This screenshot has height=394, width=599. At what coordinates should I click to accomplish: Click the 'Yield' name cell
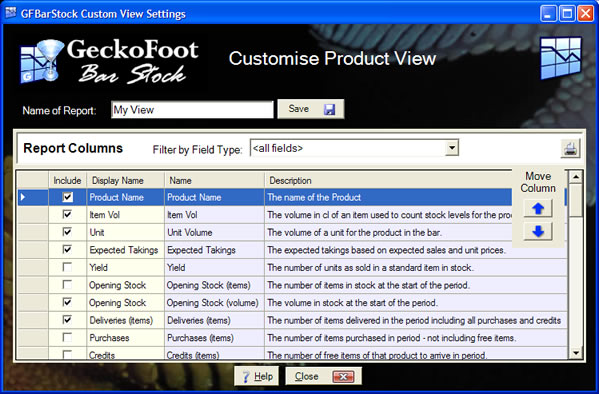coord(214,268)
